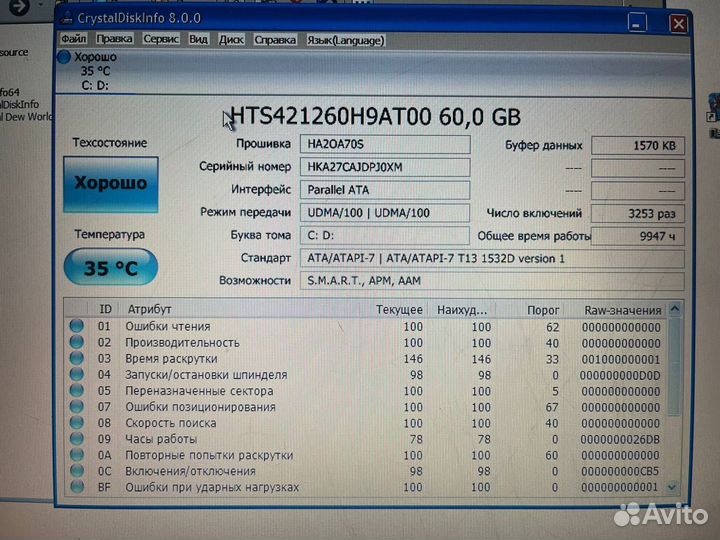
Task: Select the Запуски/остановки шпинделя attribute text
Action: click(x=206, y=375)
